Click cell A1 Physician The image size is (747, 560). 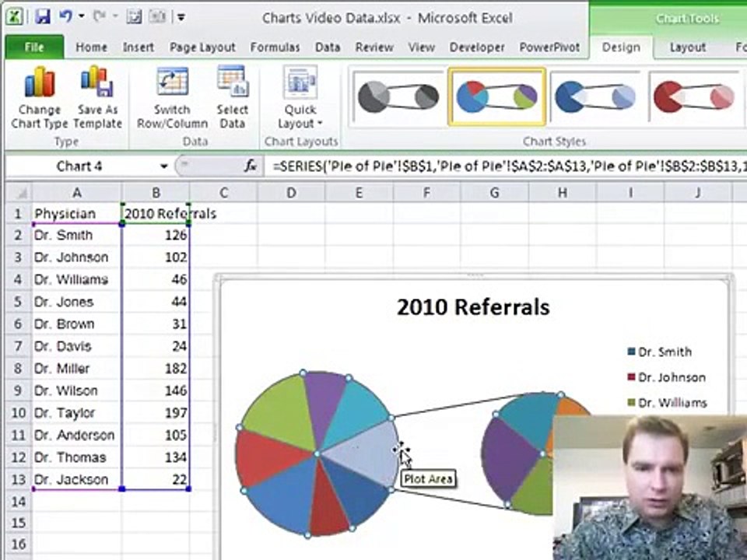coord(76,213)
